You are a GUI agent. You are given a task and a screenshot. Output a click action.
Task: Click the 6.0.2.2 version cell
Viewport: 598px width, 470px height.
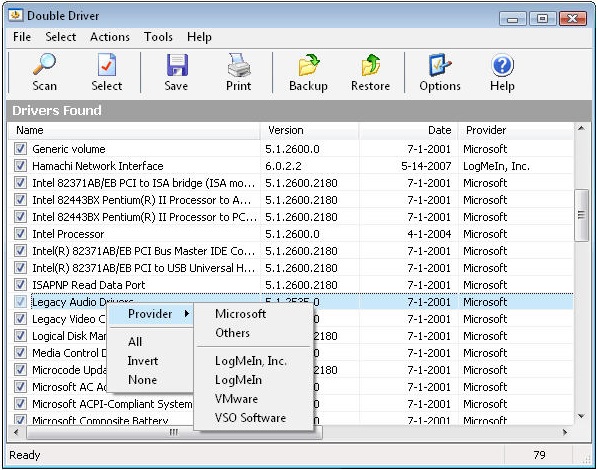point(283,166)
